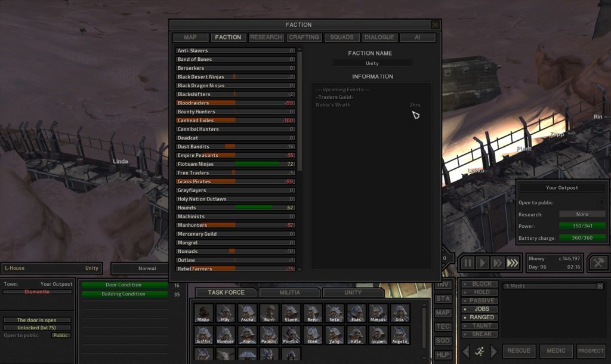Switch to the SQUADS tab
This screenshot has height=364, width=611.
pyautogui.click(x=342, y=38)
